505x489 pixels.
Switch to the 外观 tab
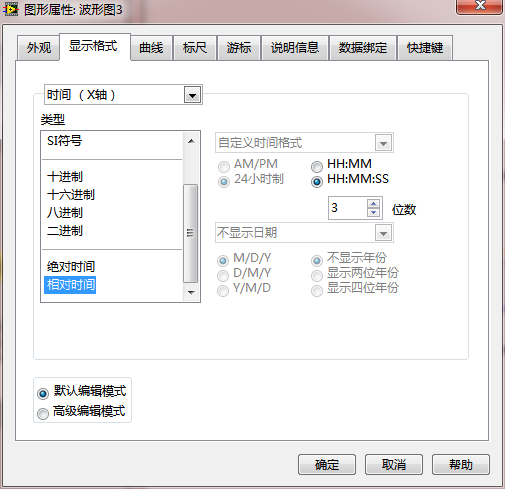pos(39,48)
